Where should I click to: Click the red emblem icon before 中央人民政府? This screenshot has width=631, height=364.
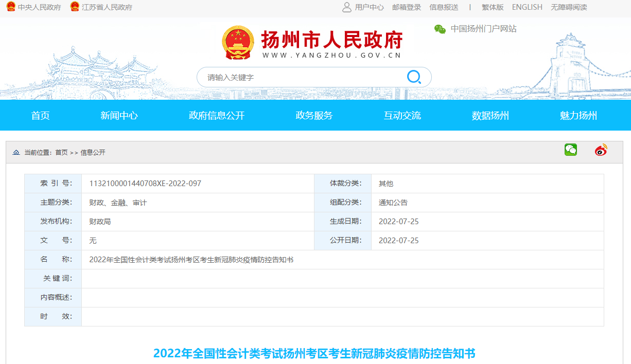point(10,7)
